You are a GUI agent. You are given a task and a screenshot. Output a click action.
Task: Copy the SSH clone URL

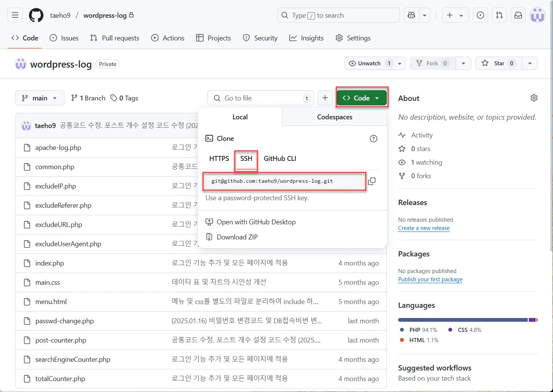(x=372, y=181)
